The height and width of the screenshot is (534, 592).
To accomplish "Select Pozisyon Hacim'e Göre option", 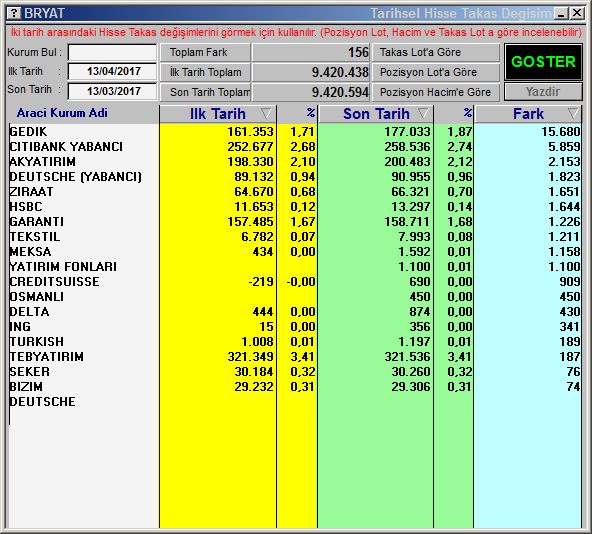I will 436,92.
